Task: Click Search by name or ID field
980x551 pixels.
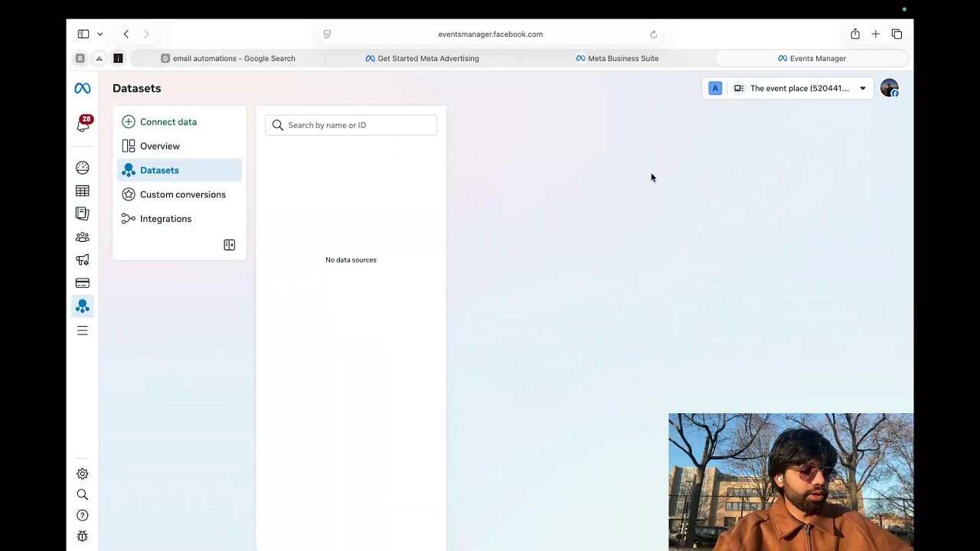Action: point(351,125)
